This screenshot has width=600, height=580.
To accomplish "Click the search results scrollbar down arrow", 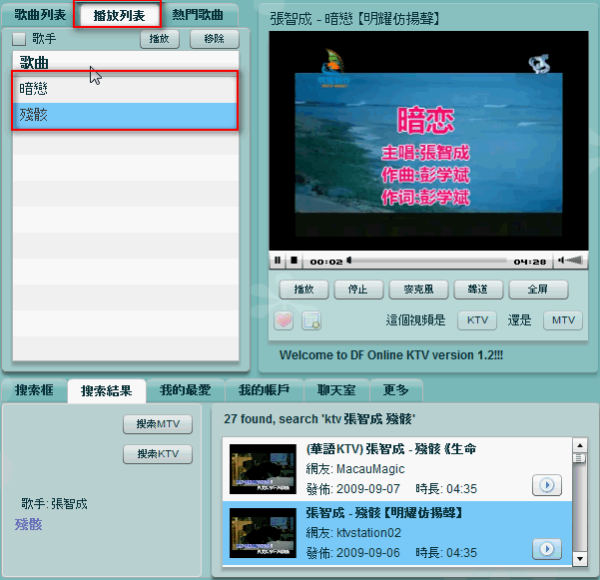I will click(x=580, y=559).
